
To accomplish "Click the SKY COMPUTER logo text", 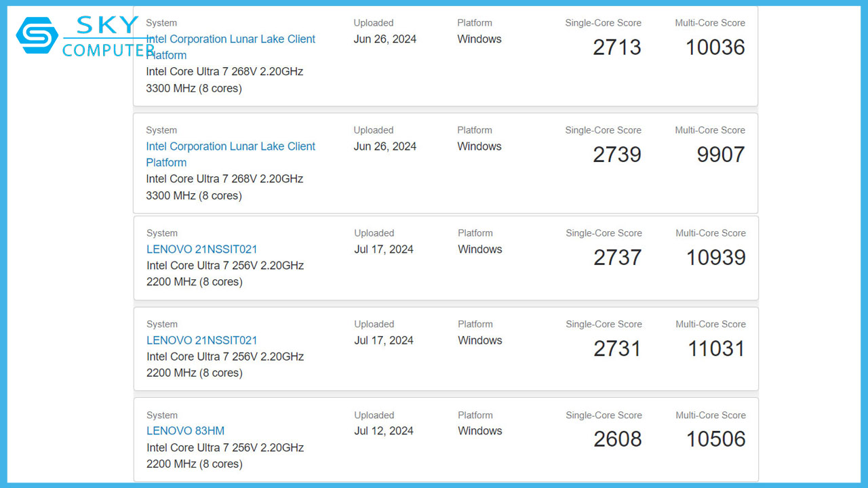I will click(x=108, y=37).
